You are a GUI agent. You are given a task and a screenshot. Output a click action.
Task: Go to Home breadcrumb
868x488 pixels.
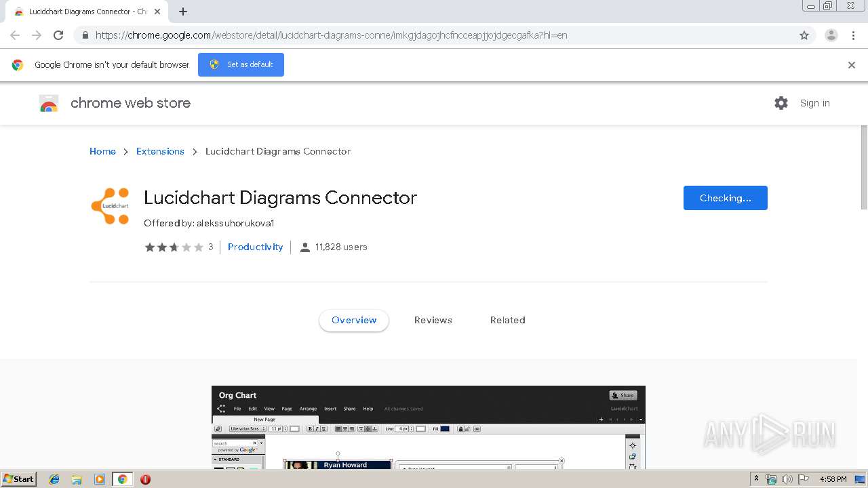click(102, 151)
